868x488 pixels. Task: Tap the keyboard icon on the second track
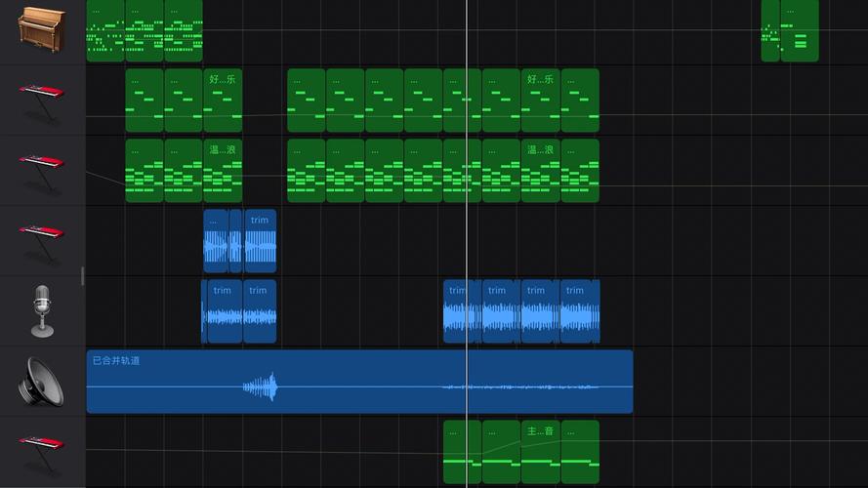pyautogui.click(x=41, y=101)
